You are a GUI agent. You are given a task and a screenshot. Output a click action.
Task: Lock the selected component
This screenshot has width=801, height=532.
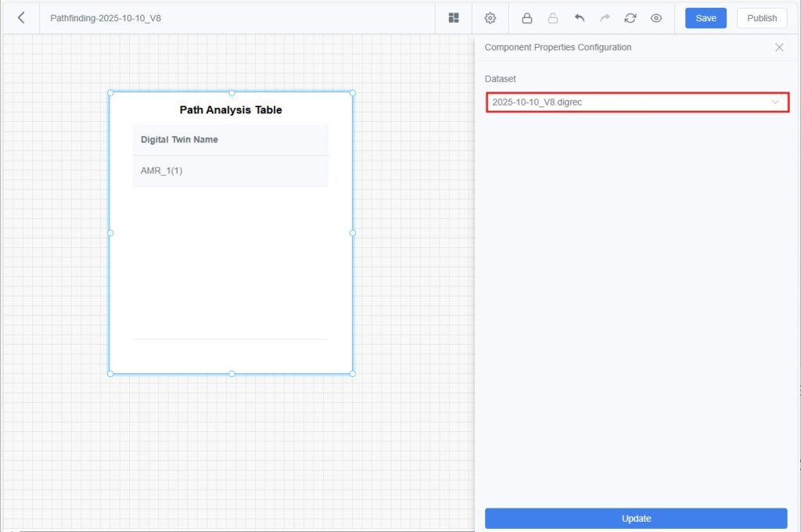coord(527,18)
